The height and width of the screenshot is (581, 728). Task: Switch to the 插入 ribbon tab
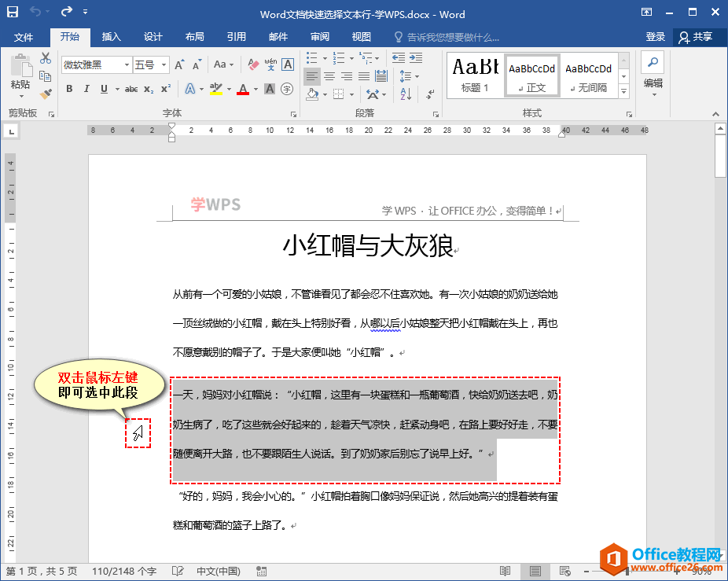point(111,37)
